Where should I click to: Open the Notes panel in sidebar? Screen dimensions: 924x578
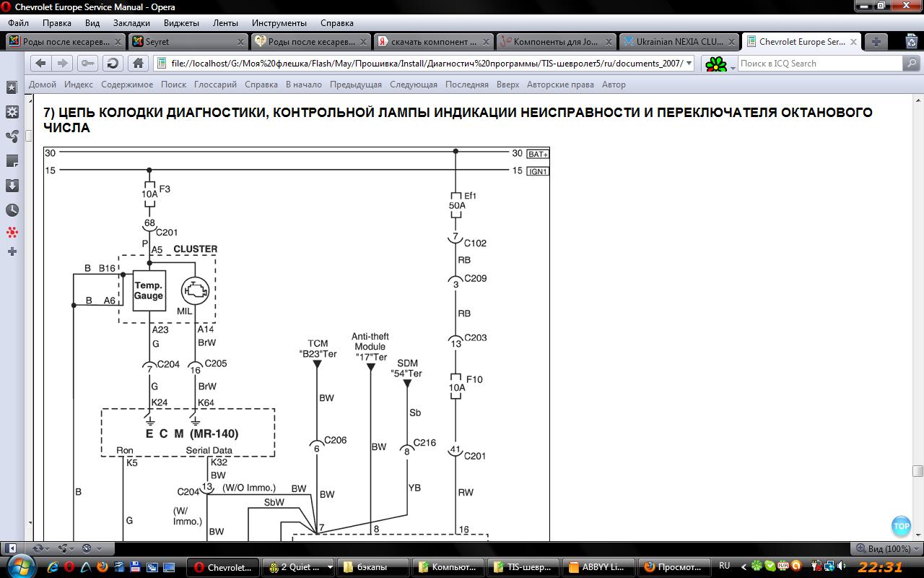[12, 160]
